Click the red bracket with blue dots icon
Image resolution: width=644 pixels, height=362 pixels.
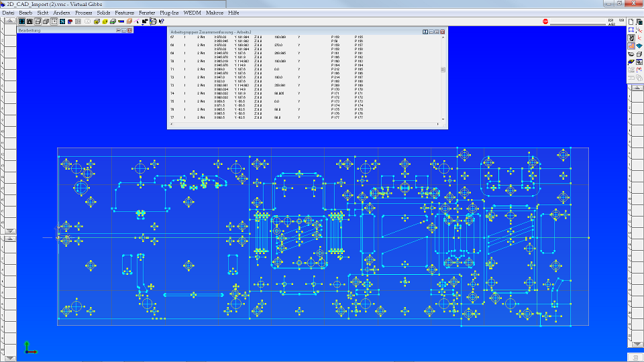(x=639, y=70)
